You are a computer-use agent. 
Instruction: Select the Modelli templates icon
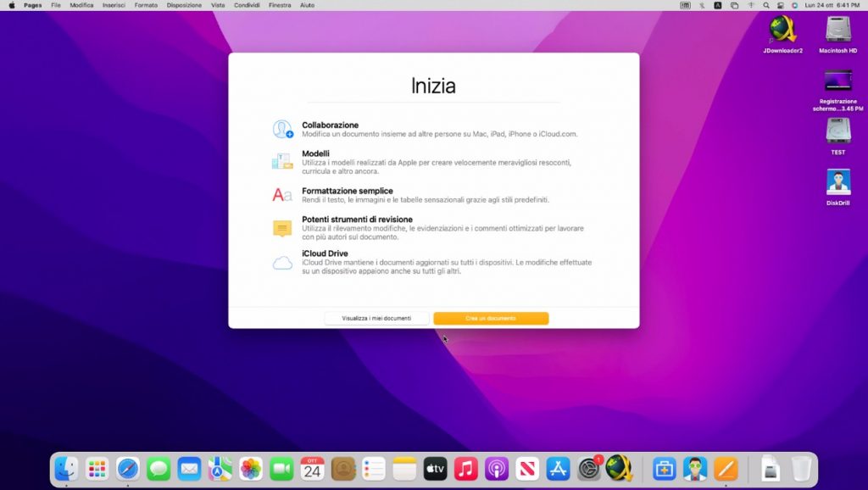click(x=283, y=159)
